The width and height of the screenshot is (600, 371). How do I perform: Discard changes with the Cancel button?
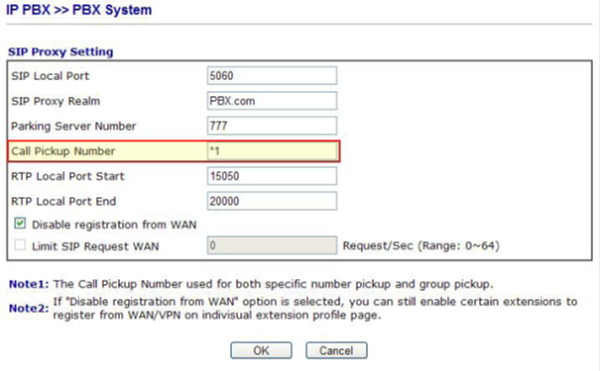(336, 350)
